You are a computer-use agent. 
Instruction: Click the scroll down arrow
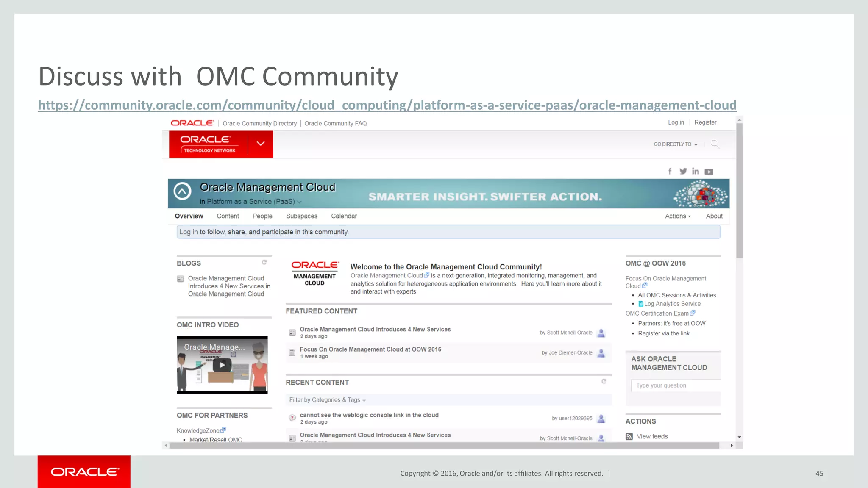coord(739,437)
